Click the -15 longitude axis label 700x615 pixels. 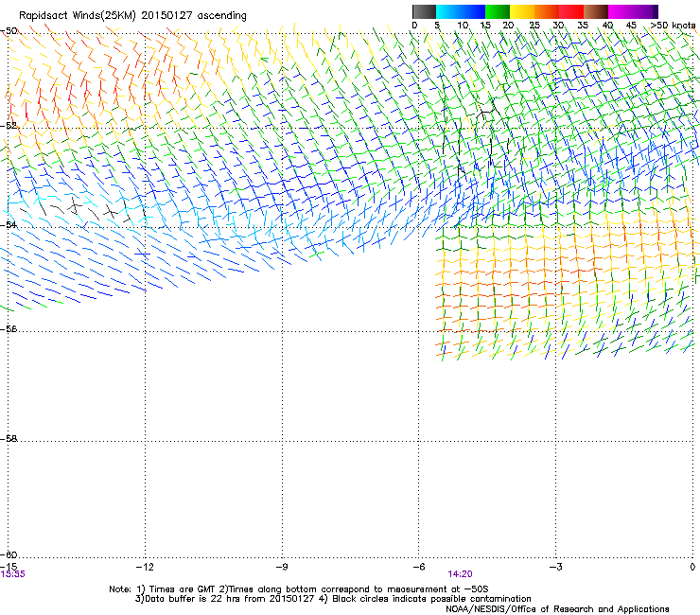click(x=8, y=567)
